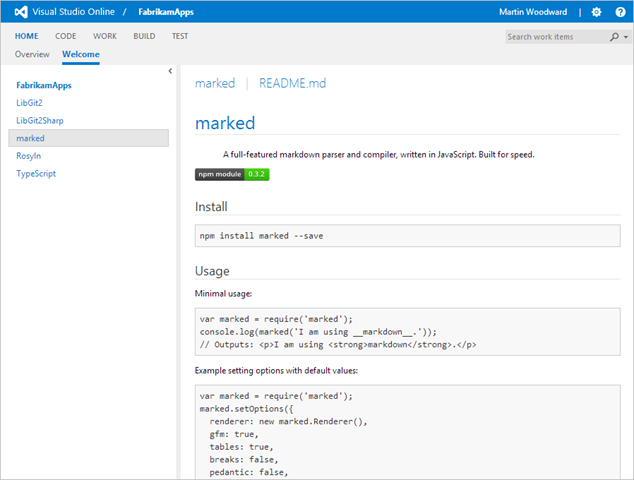
Task: Open the README.md breadcrumb link
Action: click(292, 83)
